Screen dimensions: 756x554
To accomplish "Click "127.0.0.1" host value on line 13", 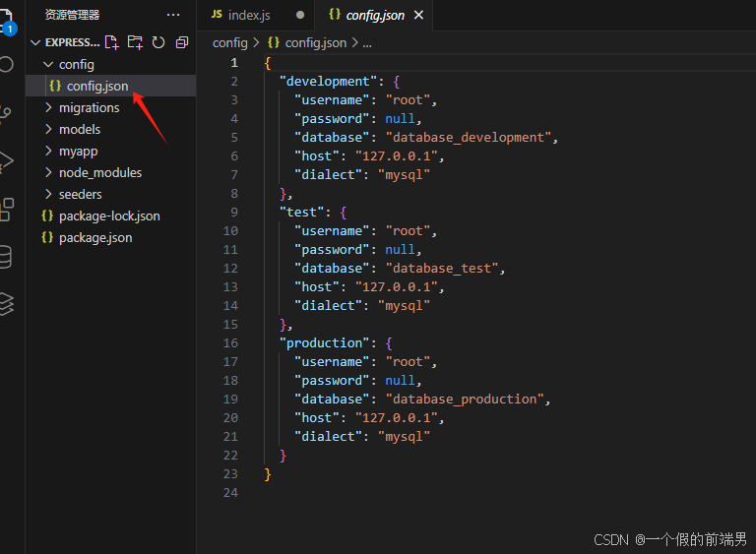I will point(397,287).
